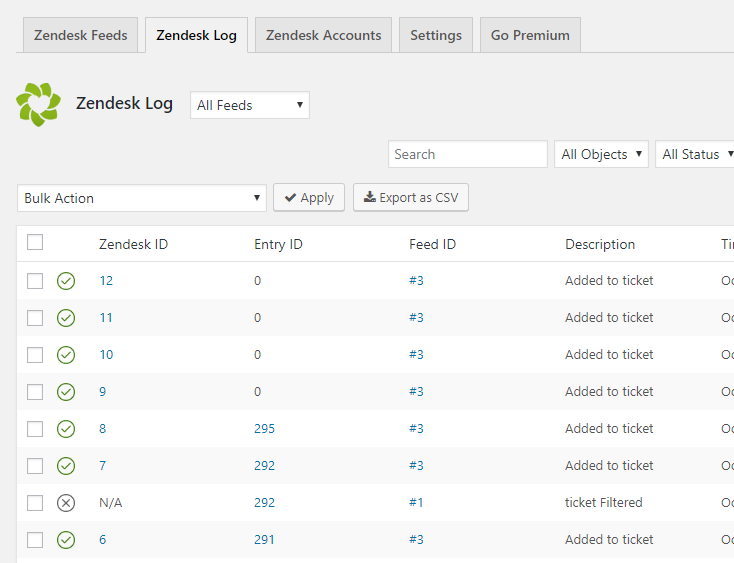Click the Apply button
Viewport: 734px width, 563px height.
pos(309,197)
